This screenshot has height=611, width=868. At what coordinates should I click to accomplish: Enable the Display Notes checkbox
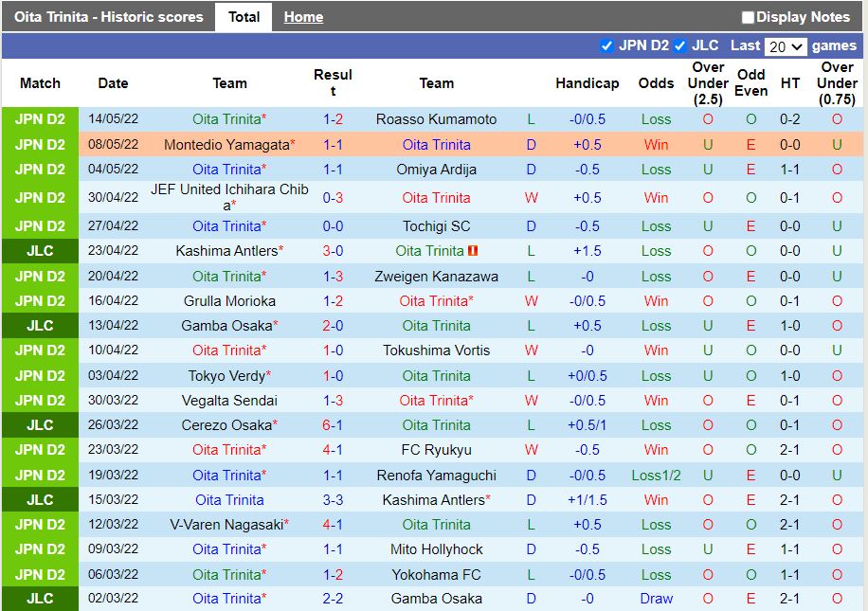point(748,17)
